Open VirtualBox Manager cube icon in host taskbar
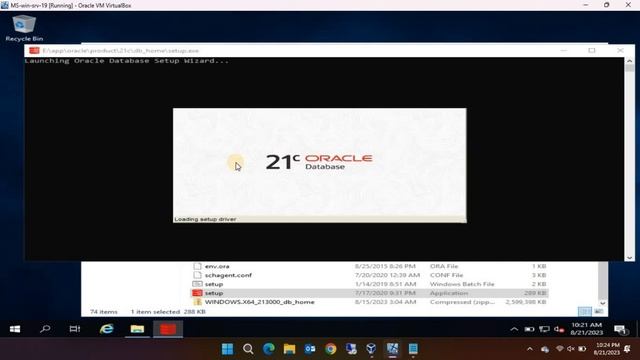 coord(371,349)
